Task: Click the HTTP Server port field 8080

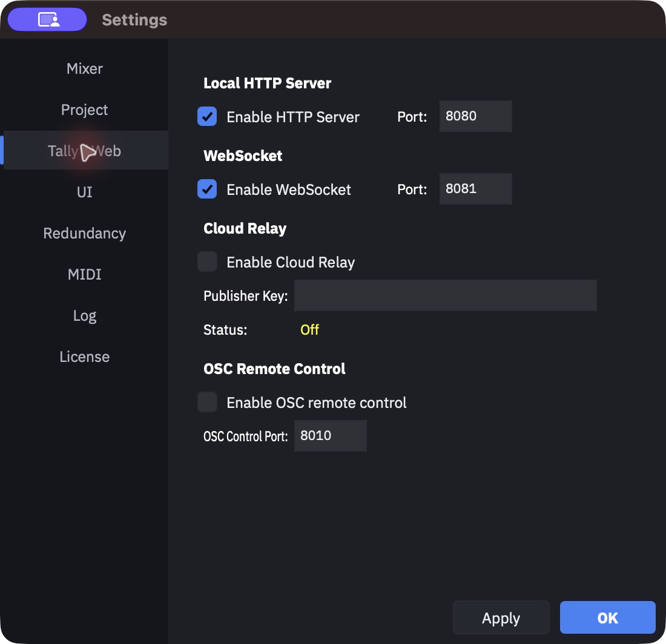Action: [x=476, y=116]
